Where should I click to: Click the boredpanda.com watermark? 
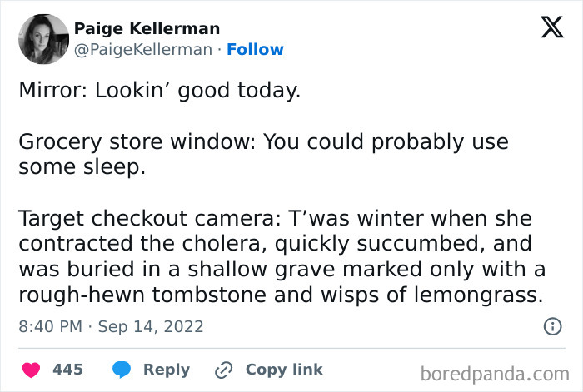click(x=495, y=374)
